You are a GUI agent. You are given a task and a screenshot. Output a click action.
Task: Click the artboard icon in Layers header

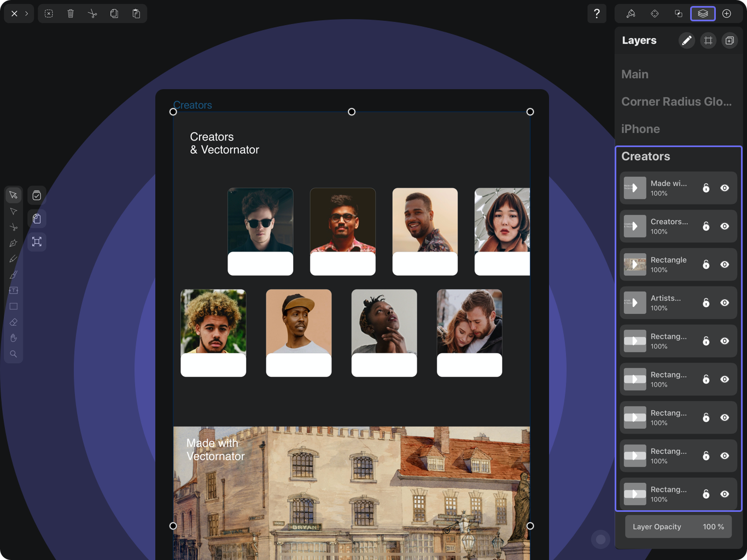point(708,40)
